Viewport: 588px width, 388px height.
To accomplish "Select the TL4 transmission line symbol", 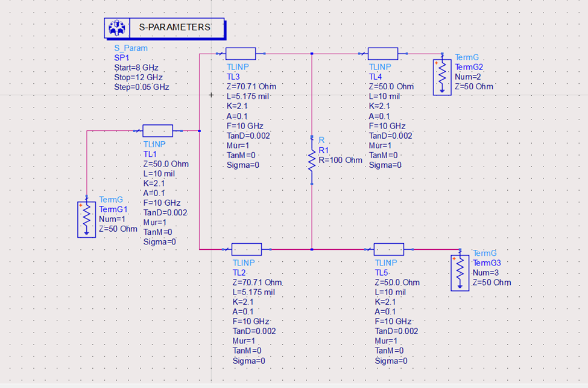I will [383, 53].
